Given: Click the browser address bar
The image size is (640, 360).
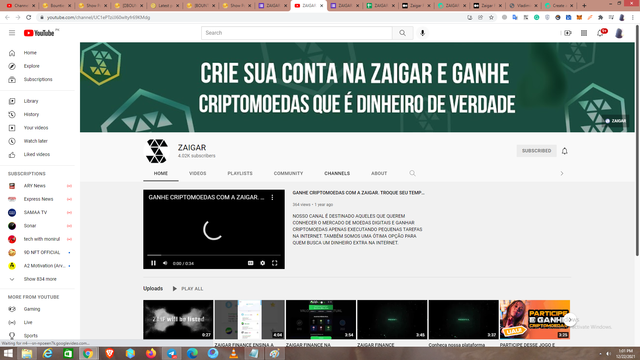Looking at the screenshot, I should 253,18.
